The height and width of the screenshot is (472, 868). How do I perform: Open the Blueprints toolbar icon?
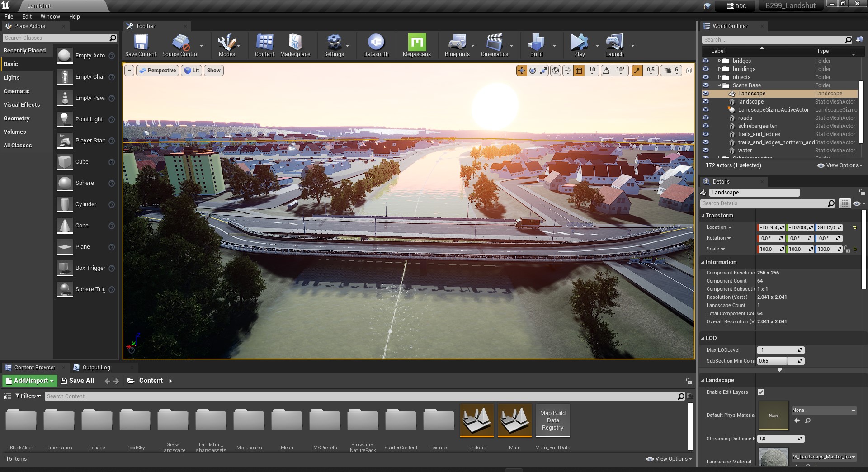click(x=457, y=43)
